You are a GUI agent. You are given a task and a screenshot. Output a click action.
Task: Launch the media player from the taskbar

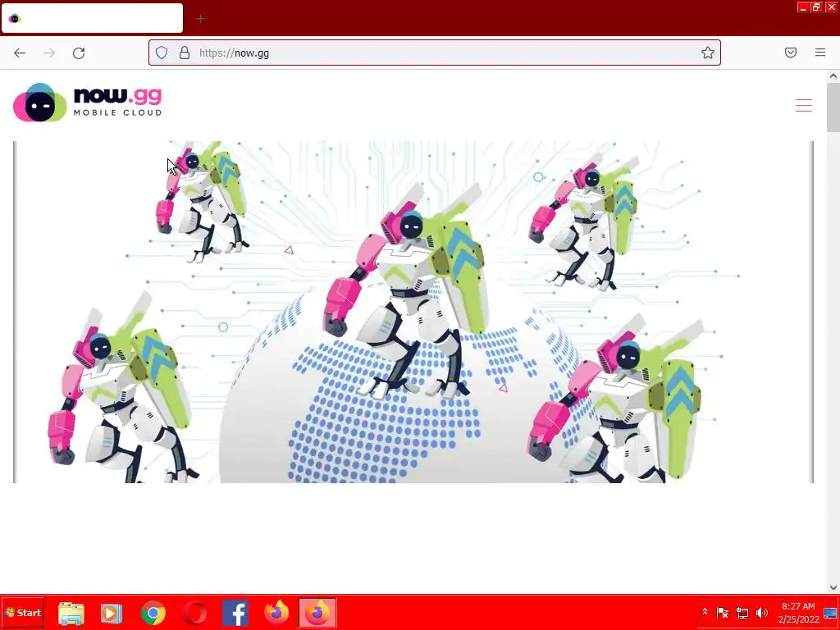(112, 613)
